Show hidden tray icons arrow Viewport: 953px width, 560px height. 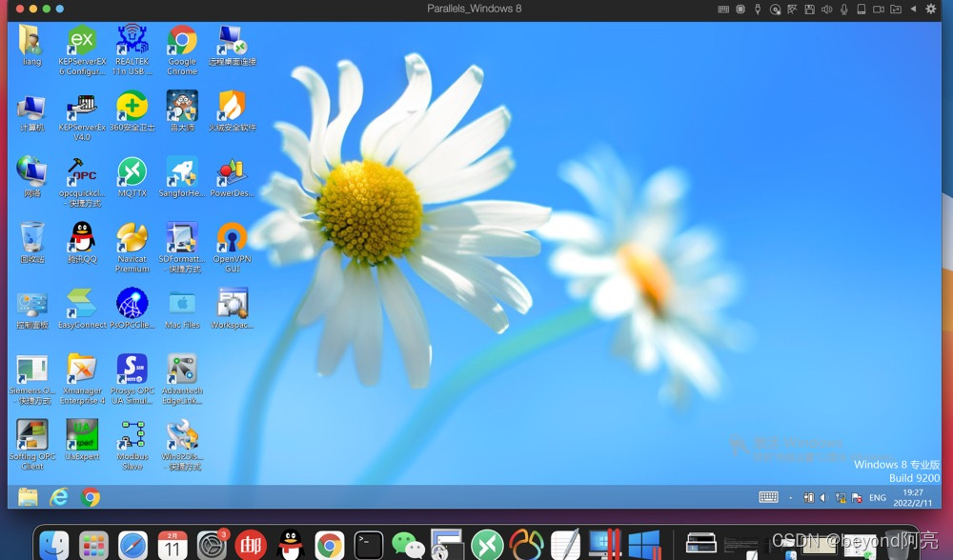click(x=791, y=498)
